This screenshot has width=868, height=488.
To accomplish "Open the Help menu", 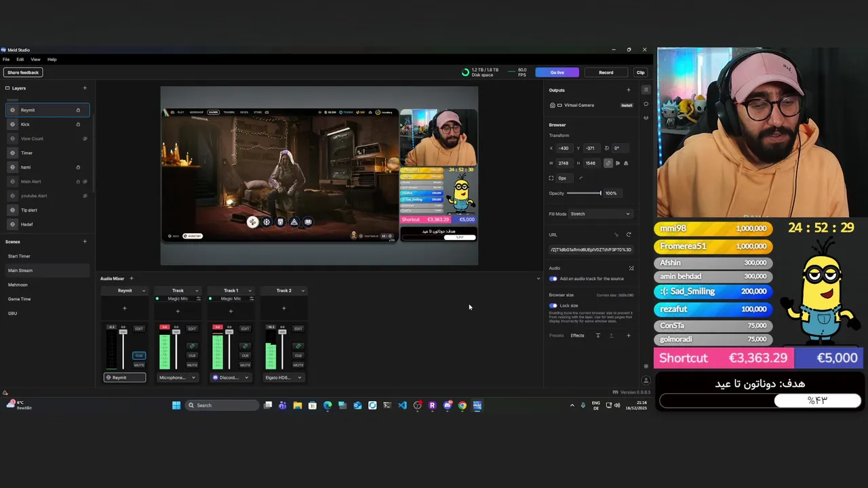I will (x=52, y=59).
